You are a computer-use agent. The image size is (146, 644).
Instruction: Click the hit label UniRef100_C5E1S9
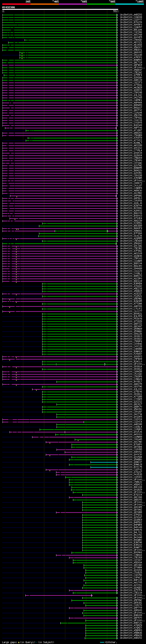coord(131,593)
